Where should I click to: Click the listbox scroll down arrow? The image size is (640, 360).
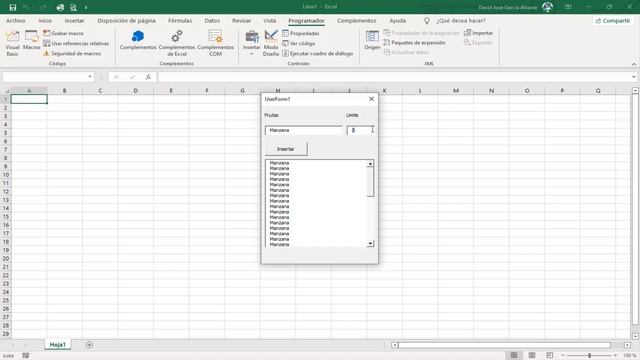click(x=370, y=244)
